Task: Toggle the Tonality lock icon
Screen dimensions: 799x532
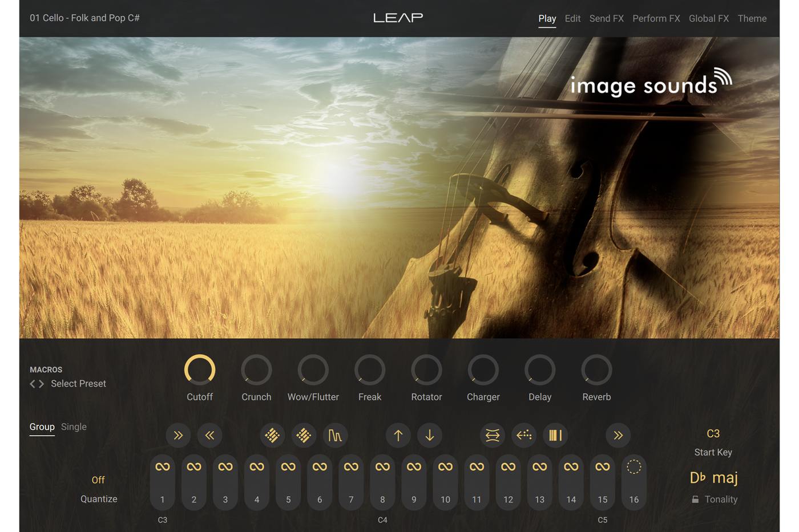Action: (695, 499)
